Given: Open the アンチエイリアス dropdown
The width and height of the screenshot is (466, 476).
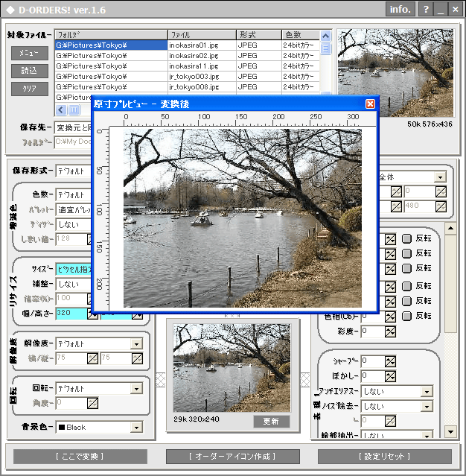Looking at the screenshot, I should point(427,392).
